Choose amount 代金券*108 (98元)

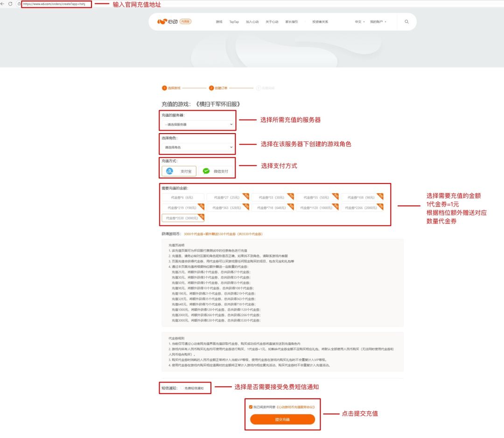(x=362, y=198)
